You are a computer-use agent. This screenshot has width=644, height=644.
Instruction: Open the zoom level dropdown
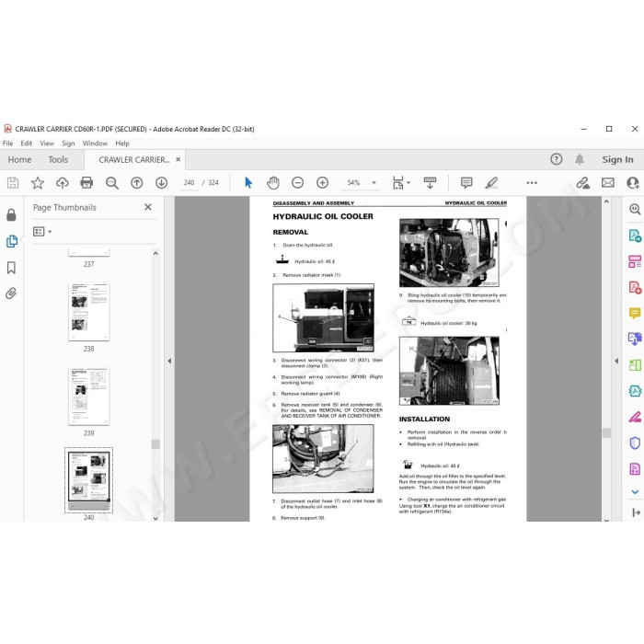point(374,183)
